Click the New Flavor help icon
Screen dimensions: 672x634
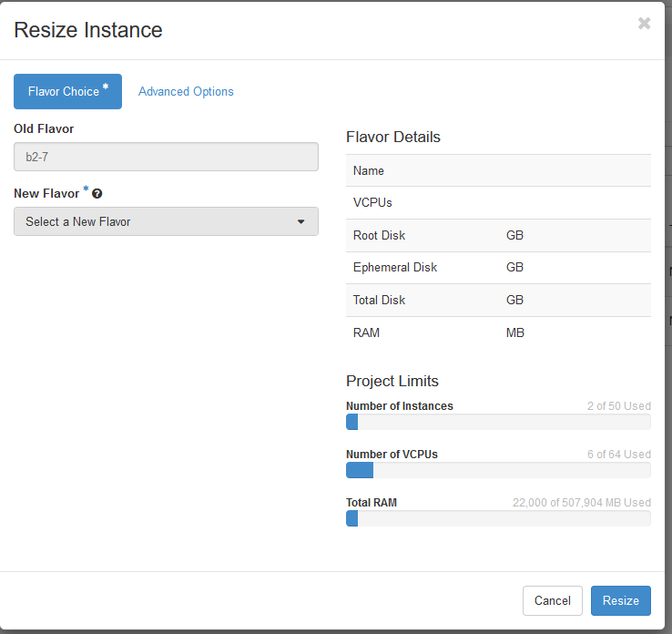tap(97, 194)
